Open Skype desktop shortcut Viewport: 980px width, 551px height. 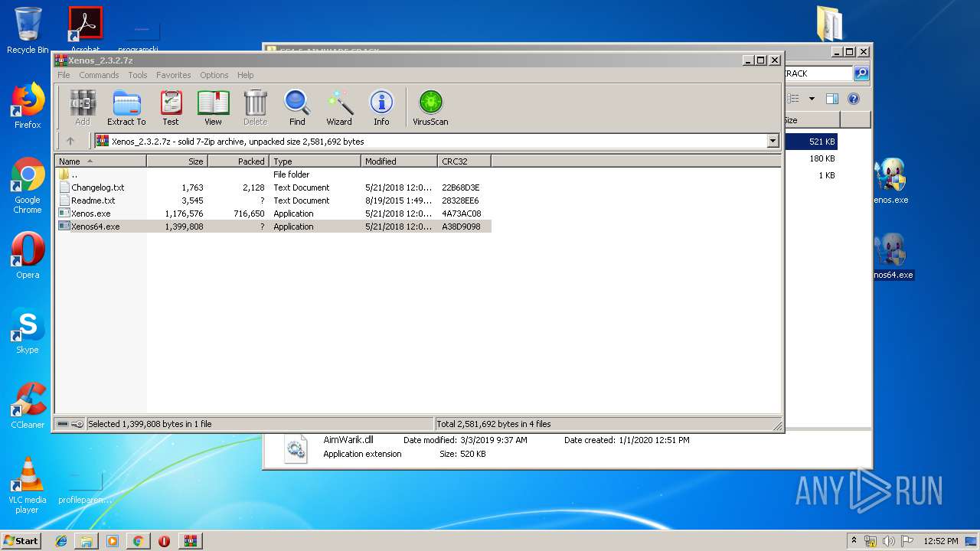click(x=28, y=331)
